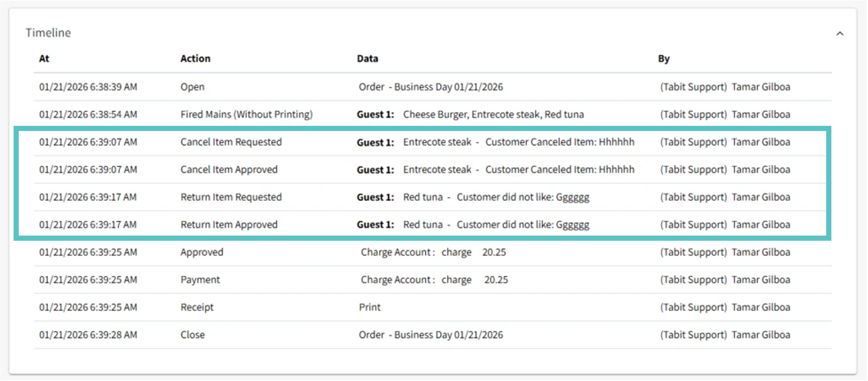Click the Print data in Receipt row
868x381 pixels.
pyautogui.click(x=370, y=307)
